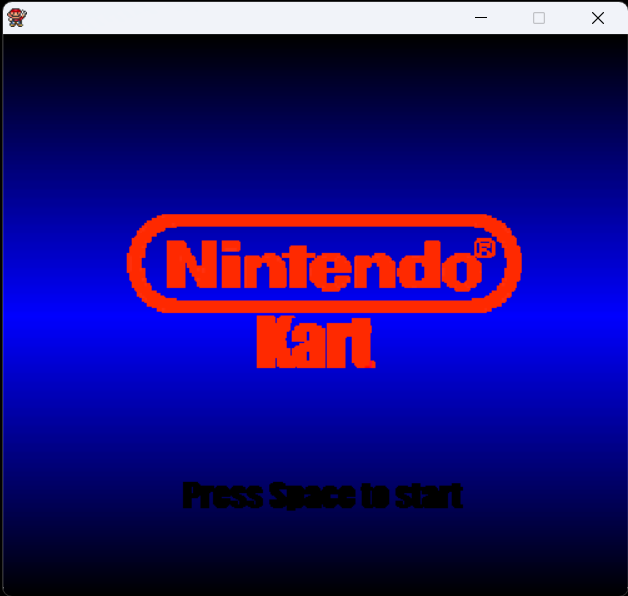Click the red Nintendo logo text

(318, 266)
